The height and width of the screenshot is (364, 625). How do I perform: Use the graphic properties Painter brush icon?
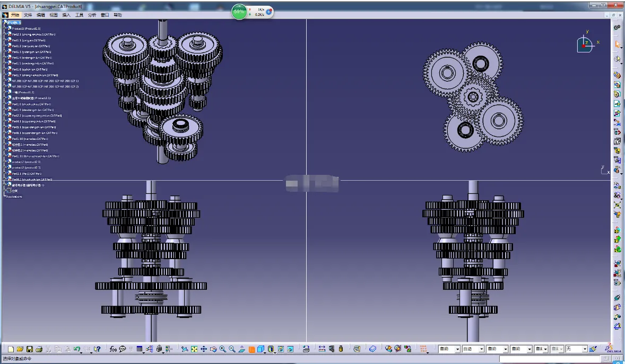click(x=593, y=349)
